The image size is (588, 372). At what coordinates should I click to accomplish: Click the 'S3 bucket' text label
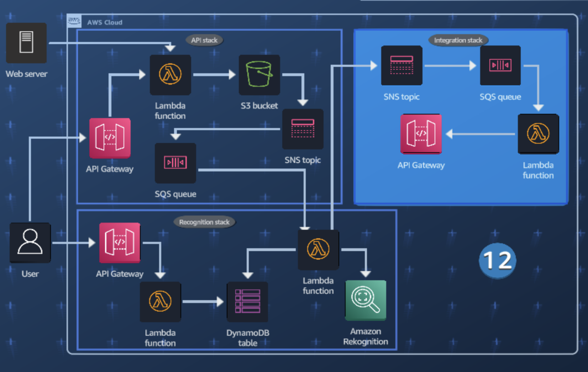[259, 106]
